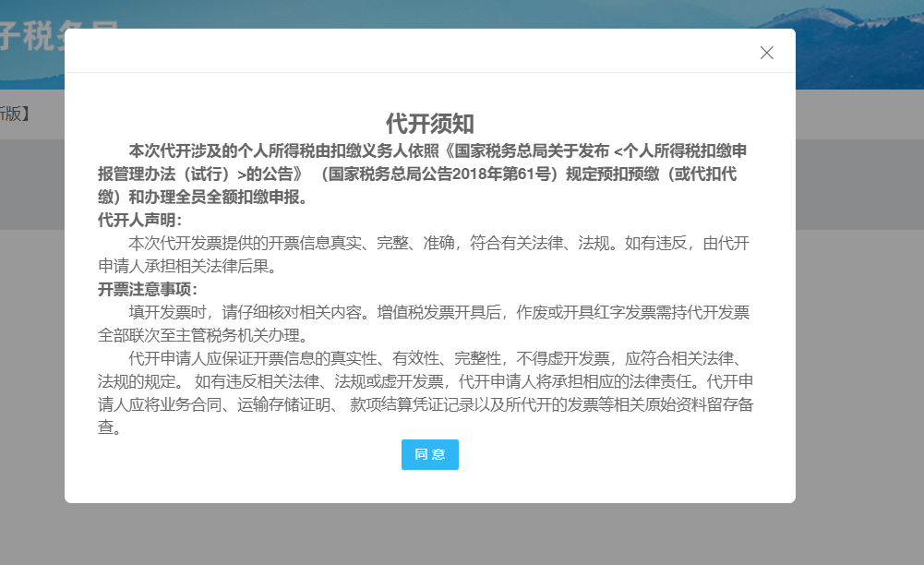The width and height of the screenshot is (924, 565).
Task: Select the 开票注意事项 heading text
Action: click(x=146, y=287)
